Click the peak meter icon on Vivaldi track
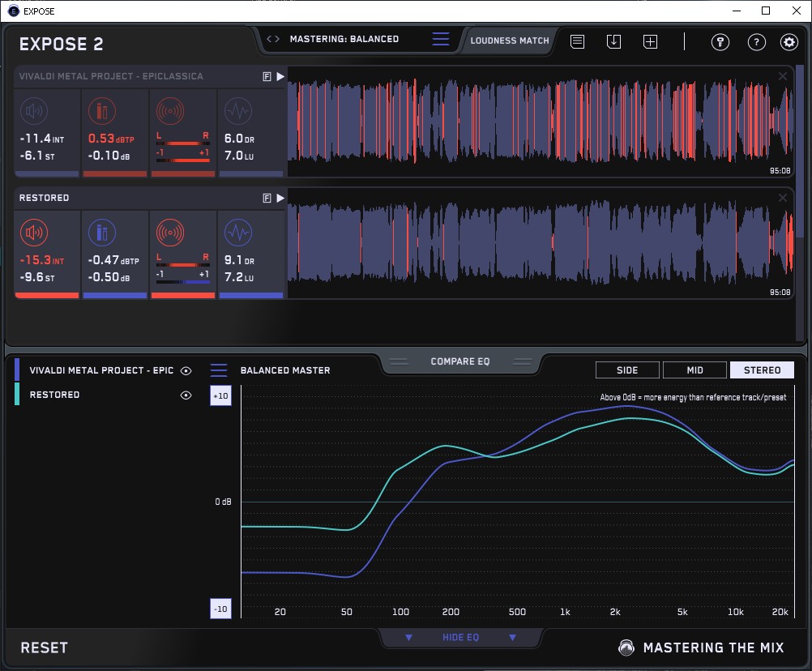This screenshot has height=671, width=812. [x=102, y=111]
